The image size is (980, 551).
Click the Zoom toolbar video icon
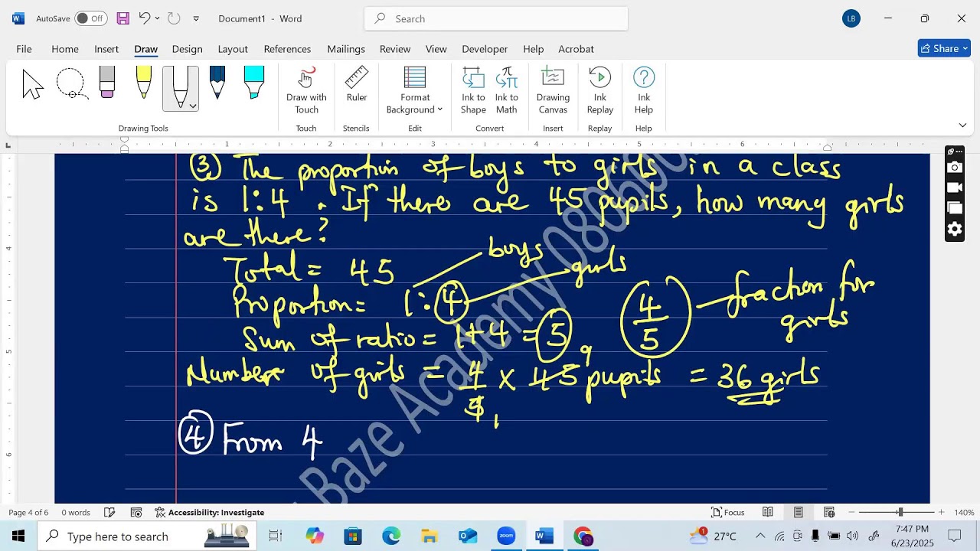coord(954,187)
